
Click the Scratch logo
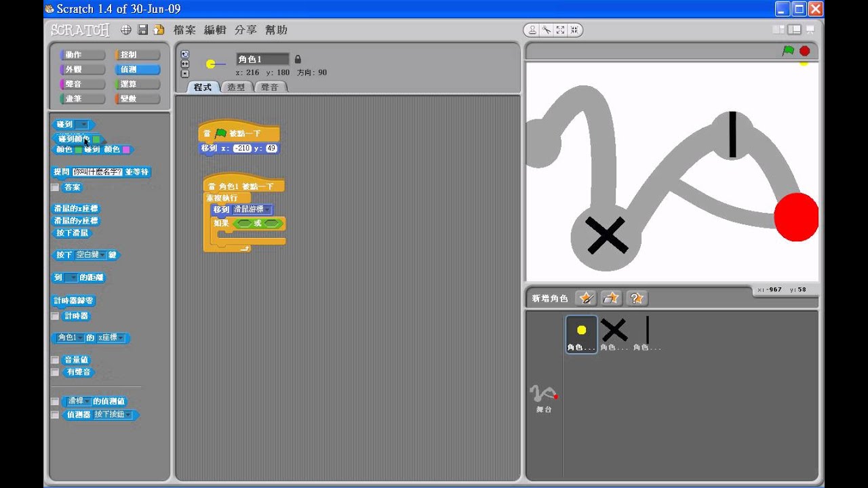click(x=79, y=30)
